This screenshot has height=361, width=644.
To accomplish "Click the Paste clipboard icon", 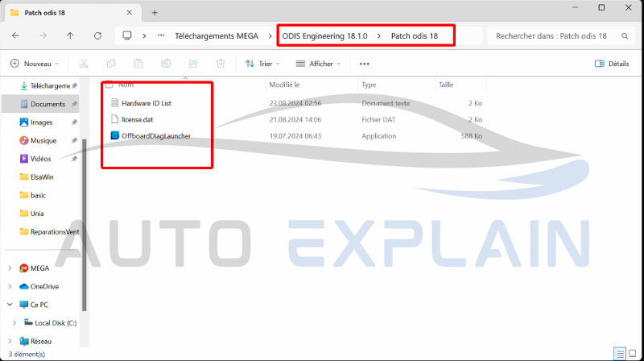I will click(x=138, y=64).
